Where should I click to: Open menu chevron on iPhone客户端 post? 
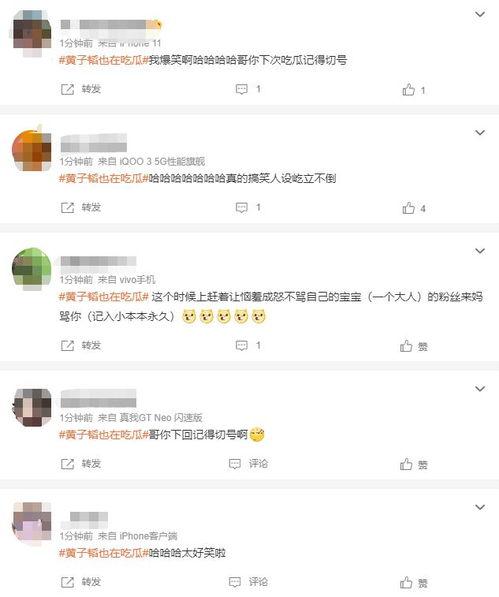pyautogui.click(x=480, y=507)
